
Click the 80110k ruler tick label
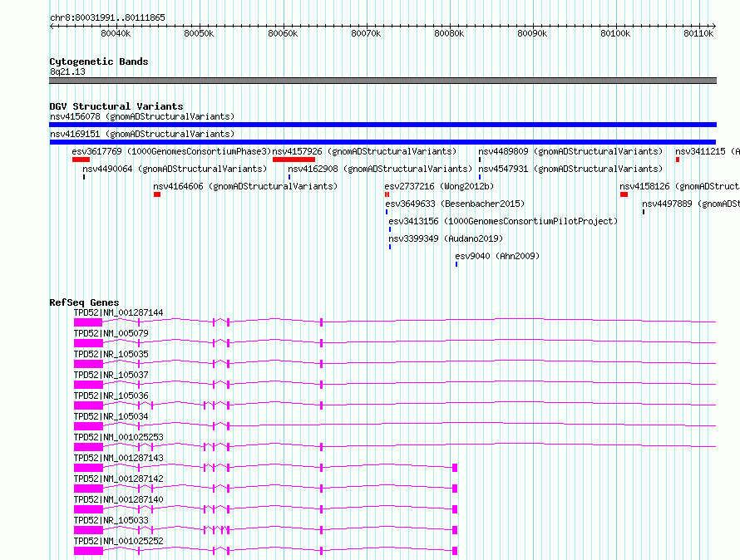pyautogui.click(x=698, y=33)
